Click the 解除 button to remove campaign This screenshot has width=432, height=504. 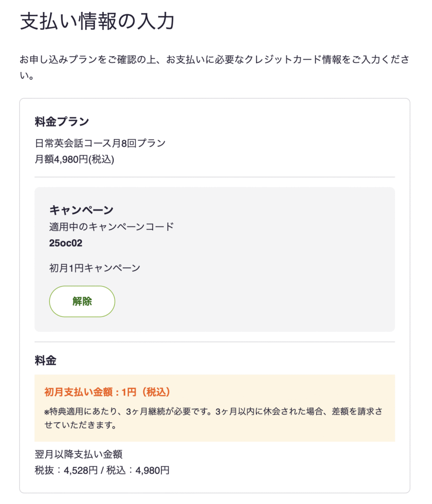[x=82, y=301]
